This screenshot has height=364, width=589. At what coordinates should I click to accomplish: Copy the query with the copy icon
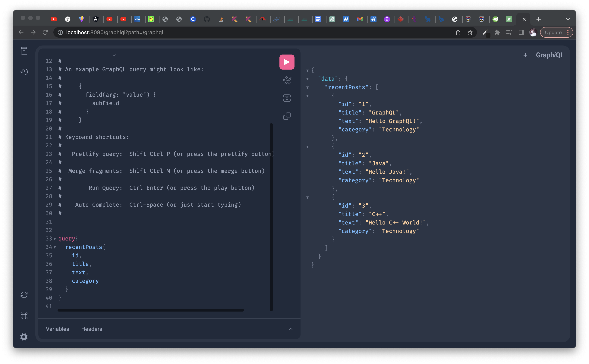[x=287, y=116]
